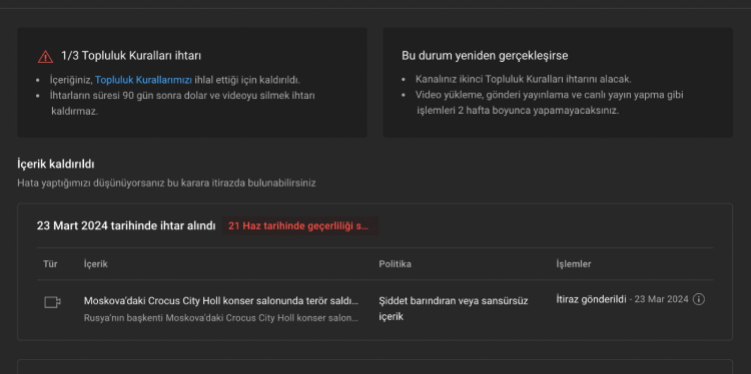Open the video title 'Moskova'daki Crocus City Holl konser salonunda'
The width and height of the screenshot is (751, 374).
(221, 301)
